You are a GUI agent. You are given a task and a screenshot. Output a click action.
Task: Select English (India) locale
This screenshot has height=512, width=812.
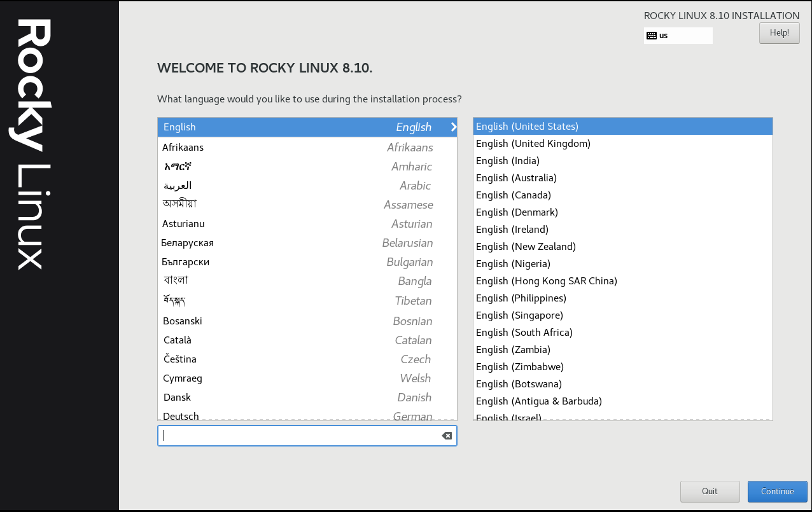tap(623, 160)
